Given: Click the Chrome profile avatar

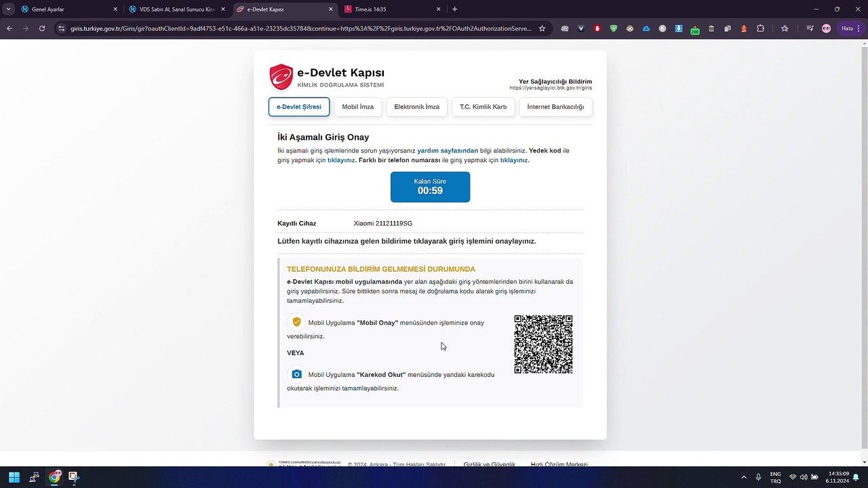Looking at the screenshot, I should tap(826, 28).
